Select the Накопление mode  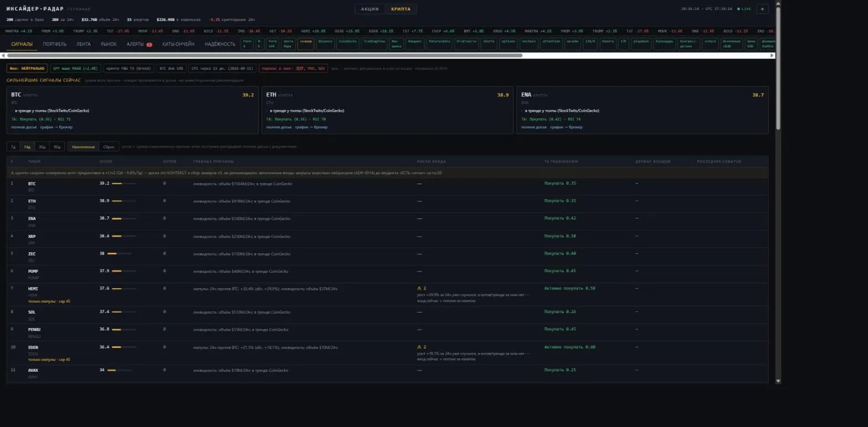(84, 147)
